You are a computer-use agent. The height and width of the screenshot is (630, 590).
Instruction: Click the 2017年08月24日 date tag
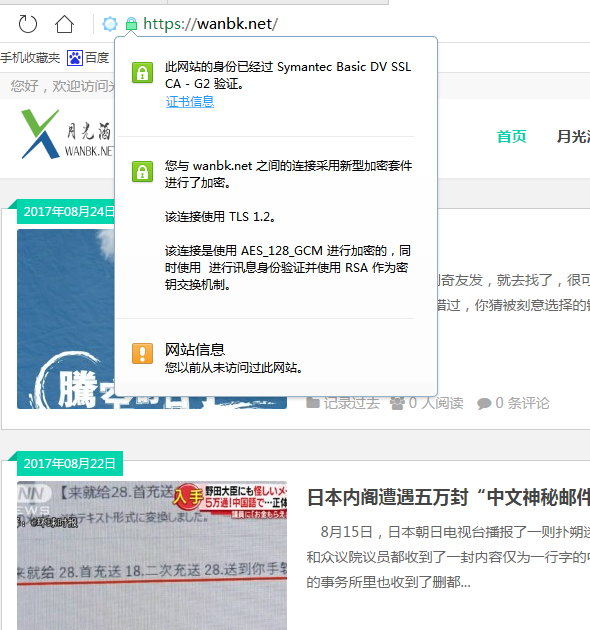[66, 212]
